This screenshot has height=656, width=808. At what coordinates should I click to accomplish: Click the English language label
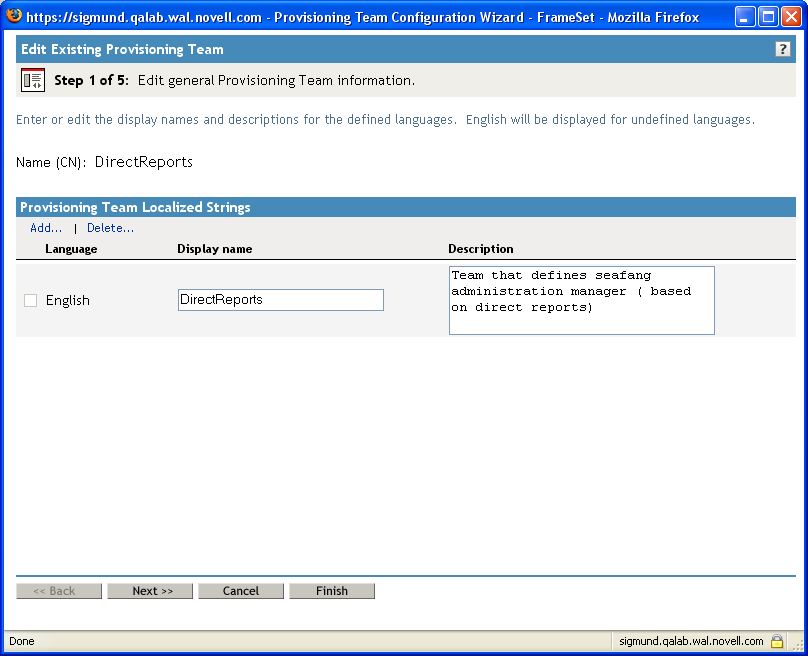click(68, 300)
